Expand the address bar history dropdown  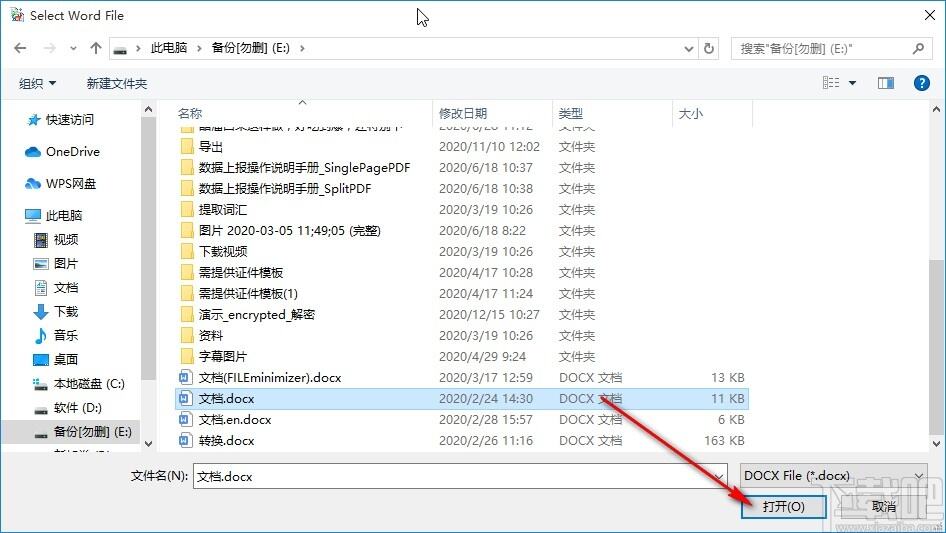[688, 48]
